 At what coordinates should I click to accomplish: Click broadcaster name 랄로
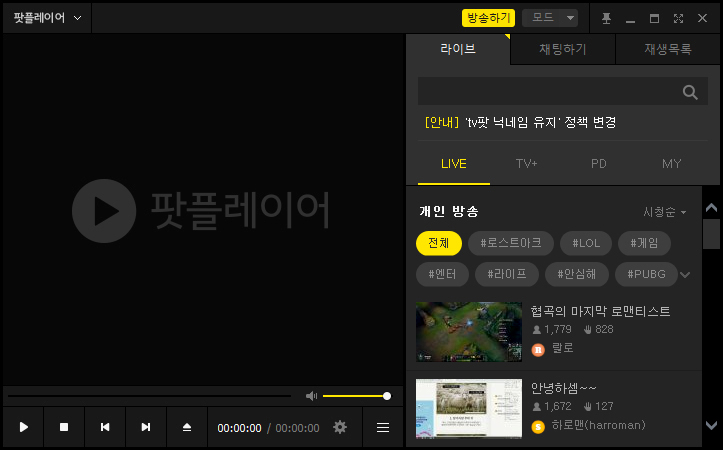(563, 349)
